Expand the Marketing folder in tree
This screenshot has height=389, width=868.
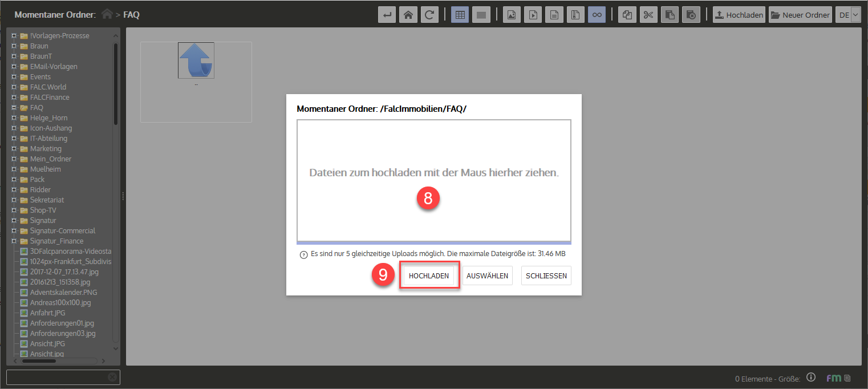[13, 149]
